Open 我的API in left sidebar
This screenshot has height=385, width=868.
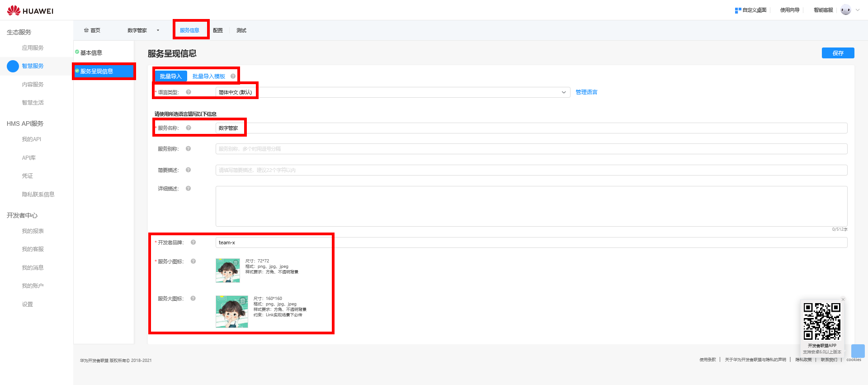32,139
